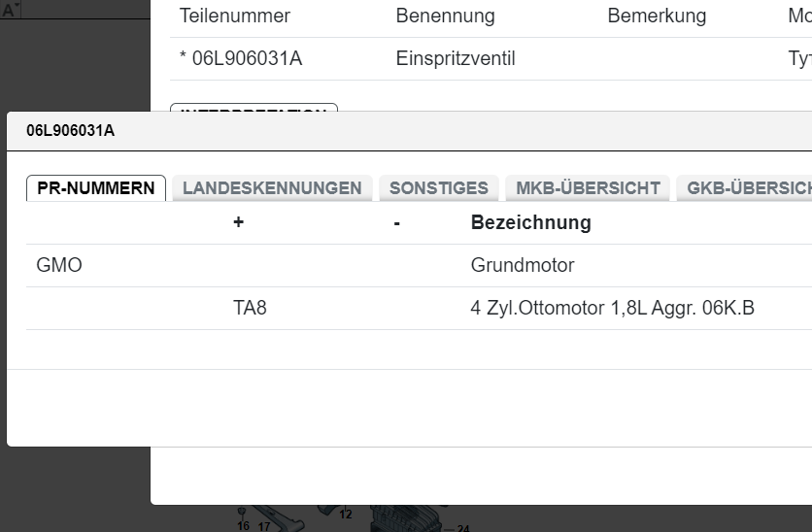812x532 pixels.
Task: Click the minus column header
Action: [x=397, y=222]
